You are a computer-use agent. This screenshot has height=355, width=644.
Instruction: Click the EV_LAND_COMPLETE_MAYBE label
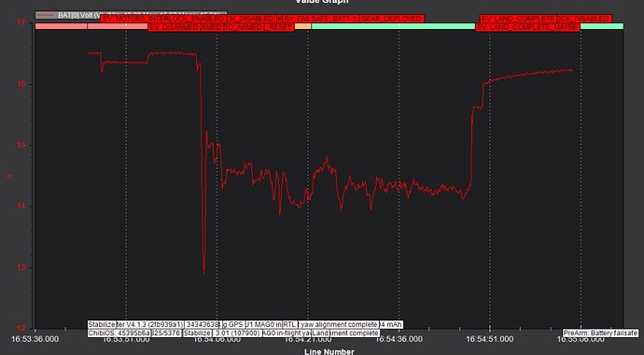click(527, 27)
